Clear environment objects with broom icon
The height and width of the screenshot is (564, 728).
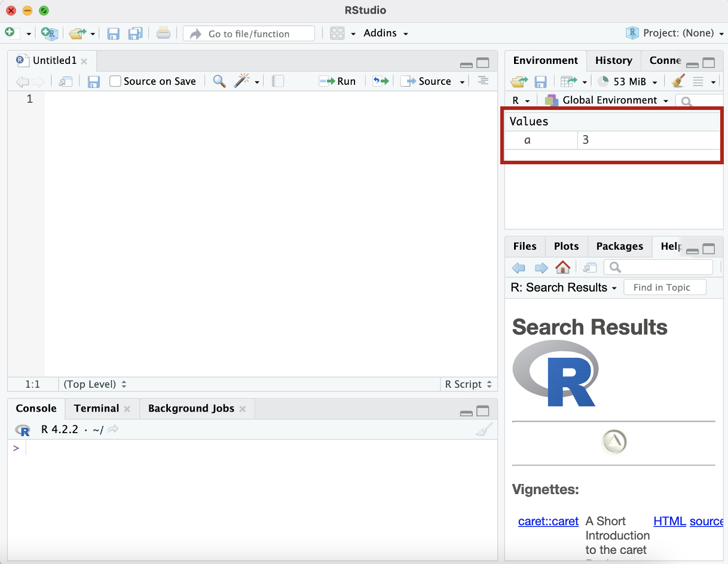pos(678,81)
